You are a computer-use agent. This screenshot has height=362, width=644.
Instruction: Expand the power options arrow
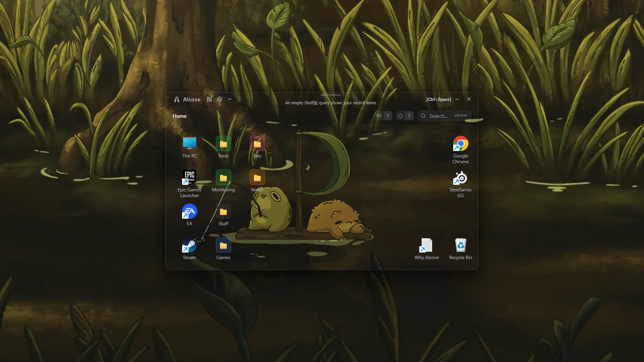pyautogui.click(x=409, y=115)
